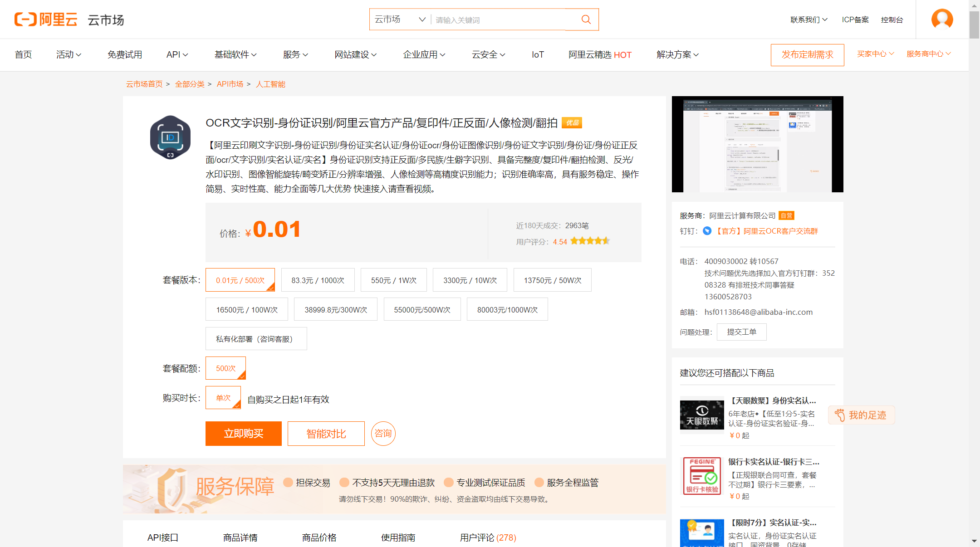This screenshot has height=547, width=980.
Task: Expand the 买家中心 dropdown
Action: click(x=875, y=54)
